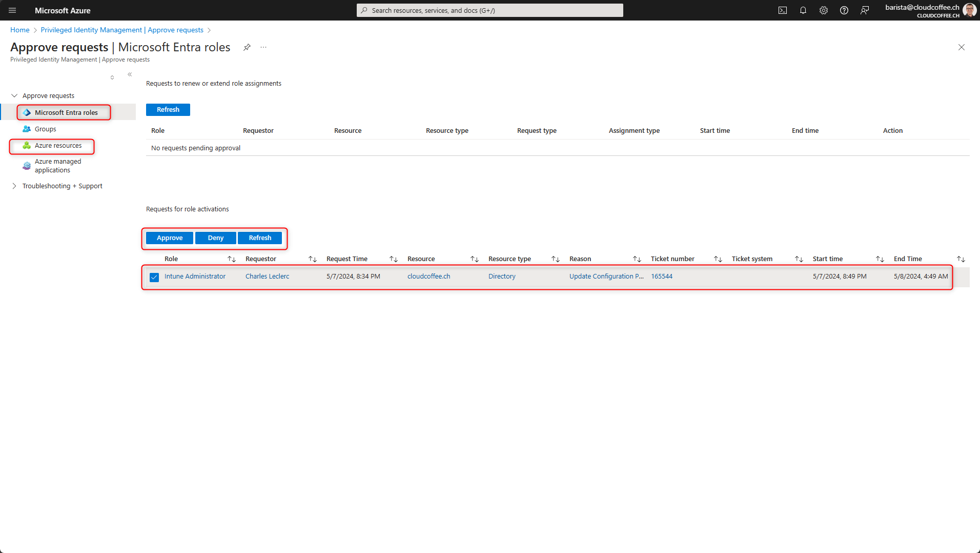Open the notifications bell

click(x=803, y=10)
